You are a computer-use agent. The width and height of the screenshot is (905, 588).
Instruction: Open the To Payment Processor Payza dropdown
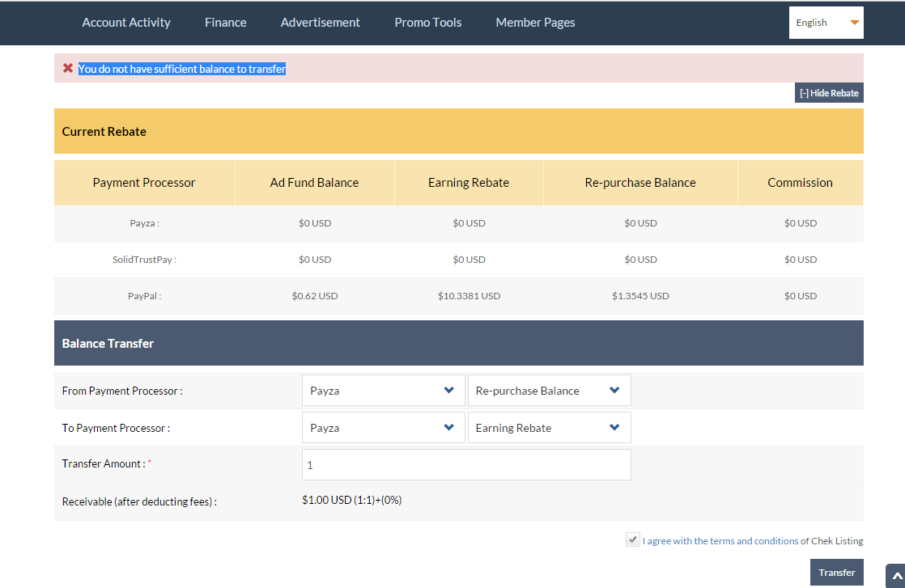click(x=383, y=428)
